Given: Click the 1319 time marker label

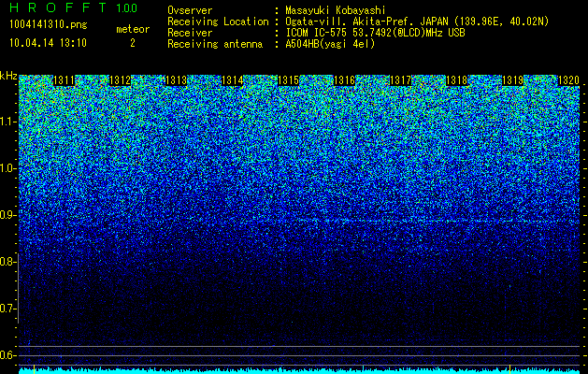Looking at the screenshot, I should click(512, 80).
